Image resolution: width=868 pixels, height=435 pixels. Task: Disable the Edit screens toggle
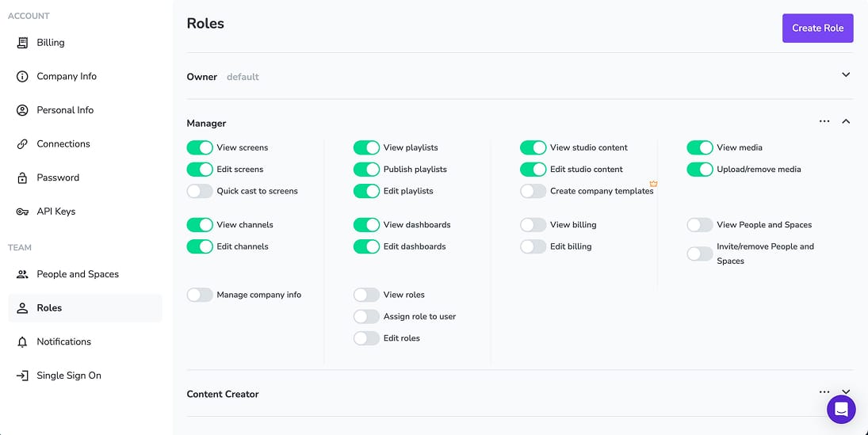click(x=200, y=170)
